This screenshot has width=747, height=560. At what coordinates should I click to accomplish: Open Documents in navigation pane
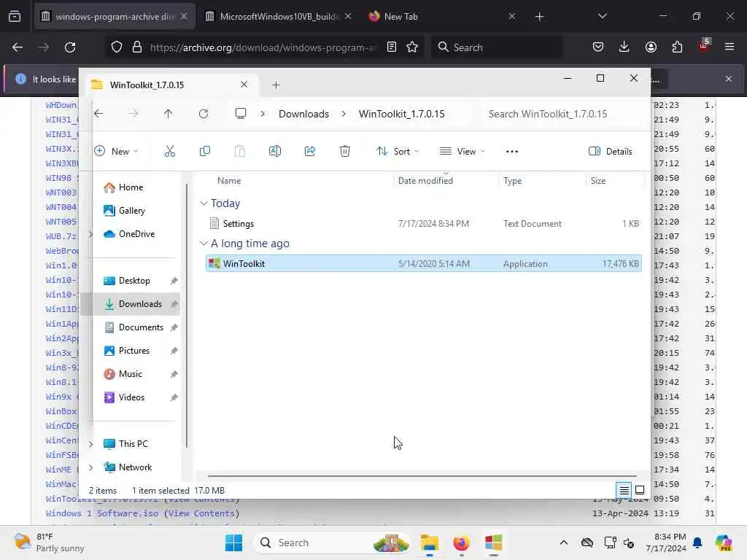141,327
